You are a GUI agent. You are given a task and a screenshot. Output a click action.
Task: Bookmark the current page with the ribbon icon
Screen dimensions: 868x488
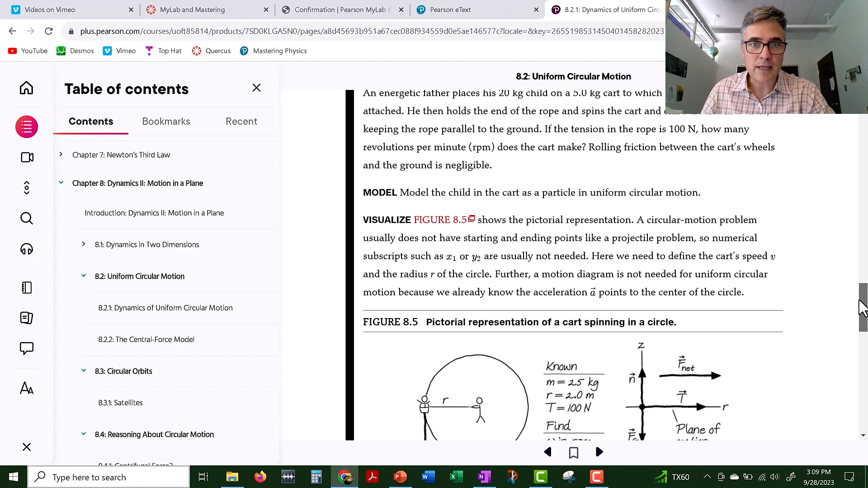573,452
